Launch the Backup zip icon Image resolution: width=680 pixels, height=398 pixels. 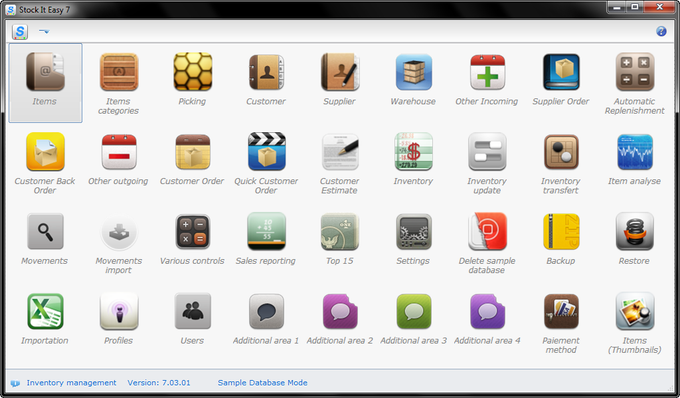point(561,232)
